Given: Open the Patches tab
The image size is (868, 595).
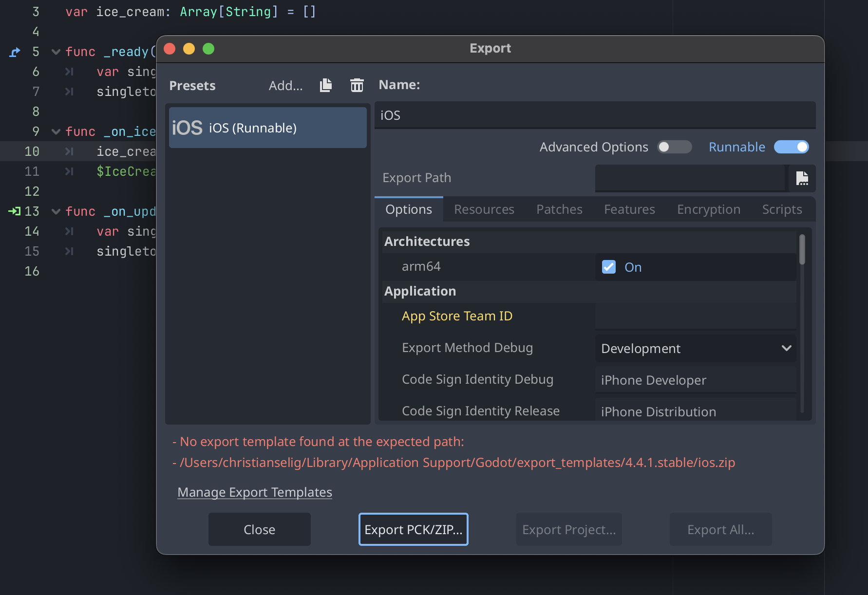Looking at the screenshot, I should [x=559, y=209].
